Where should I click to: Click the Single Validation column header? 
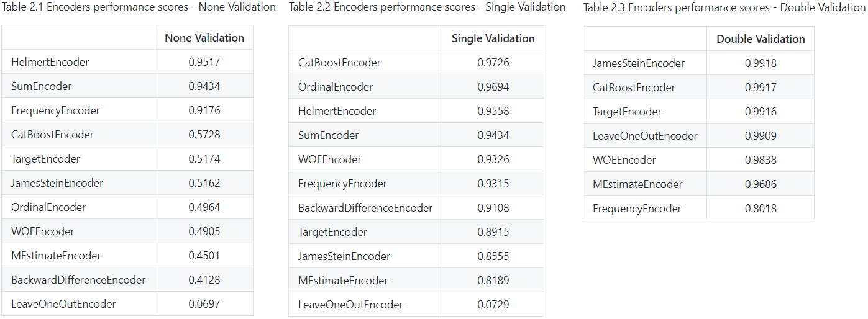[493, 38]
